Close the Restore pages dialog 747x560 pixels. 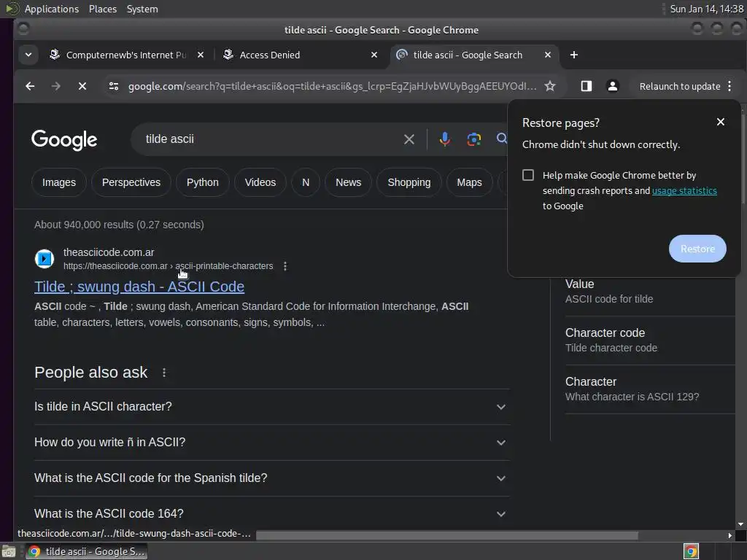721,122
